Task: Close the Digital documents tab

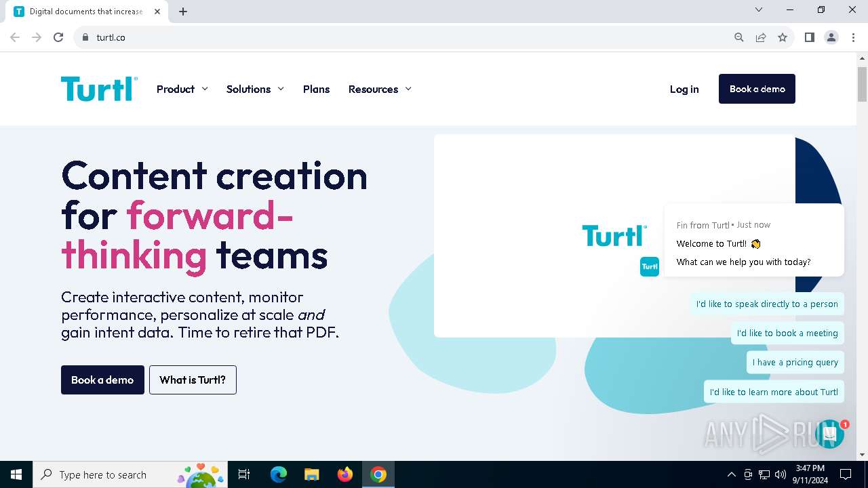Action: click(158, 12)
